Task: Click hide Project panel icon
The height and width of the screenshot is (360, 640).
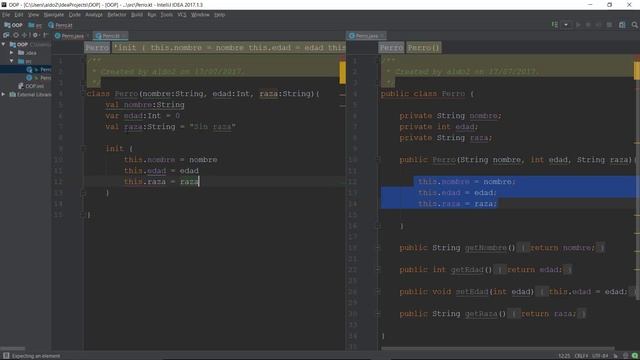Action: (x=45, y=35)
